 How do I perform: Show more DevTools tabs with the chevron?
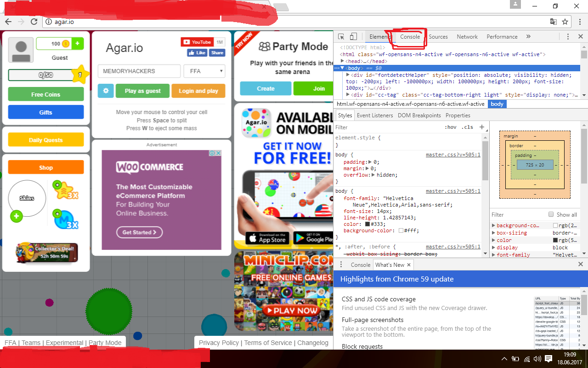click(x=528, y=37)
